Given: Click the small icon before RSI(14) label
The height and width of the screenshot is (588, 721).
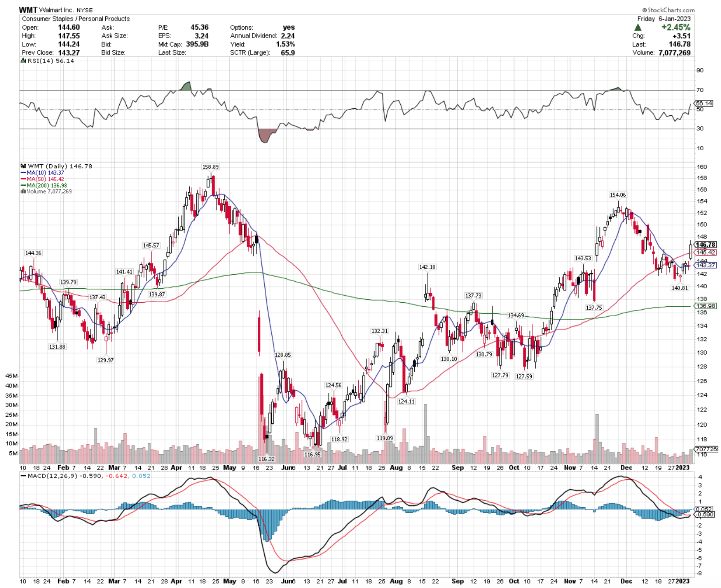Looking at the screenshot, I should (23, 61).
